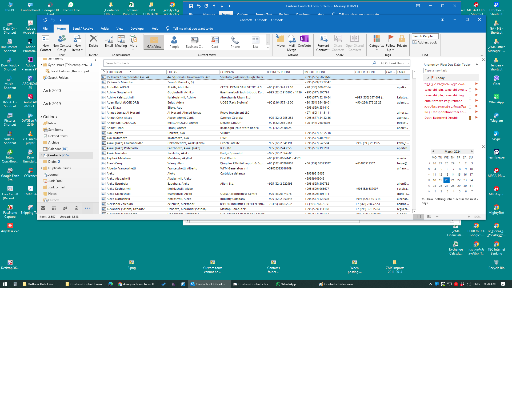Viewport: 512px width, 420px height.
Task: Open the Windows Start menu
Action: [x=5, y=284]
